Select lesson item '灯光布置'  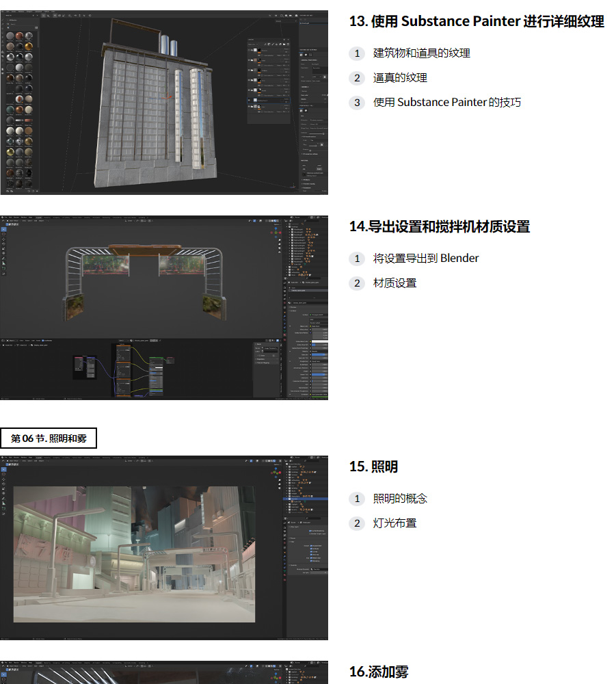[x=394, y=523]
